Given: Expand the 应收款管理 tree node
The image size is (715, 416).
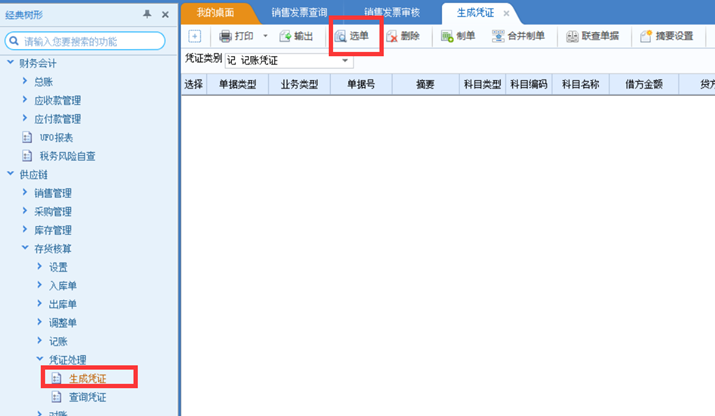Looking at the screenshot, I should tap(25, 100).
